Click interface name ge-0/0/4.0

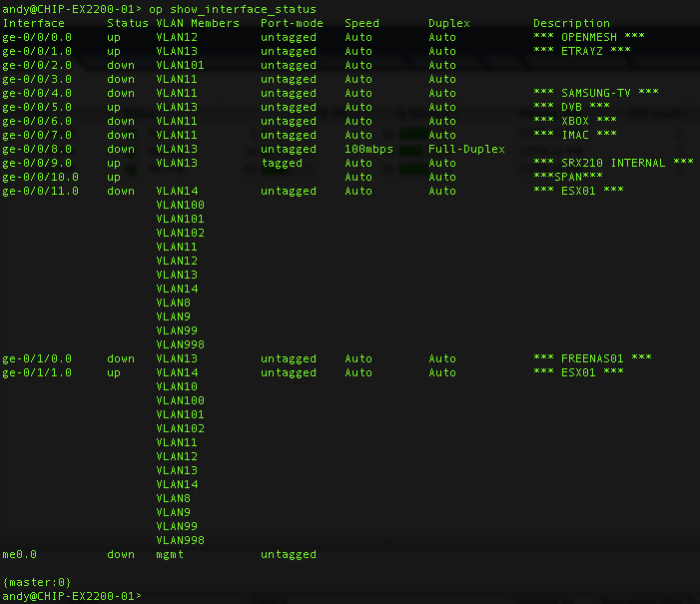coord(37,93)
